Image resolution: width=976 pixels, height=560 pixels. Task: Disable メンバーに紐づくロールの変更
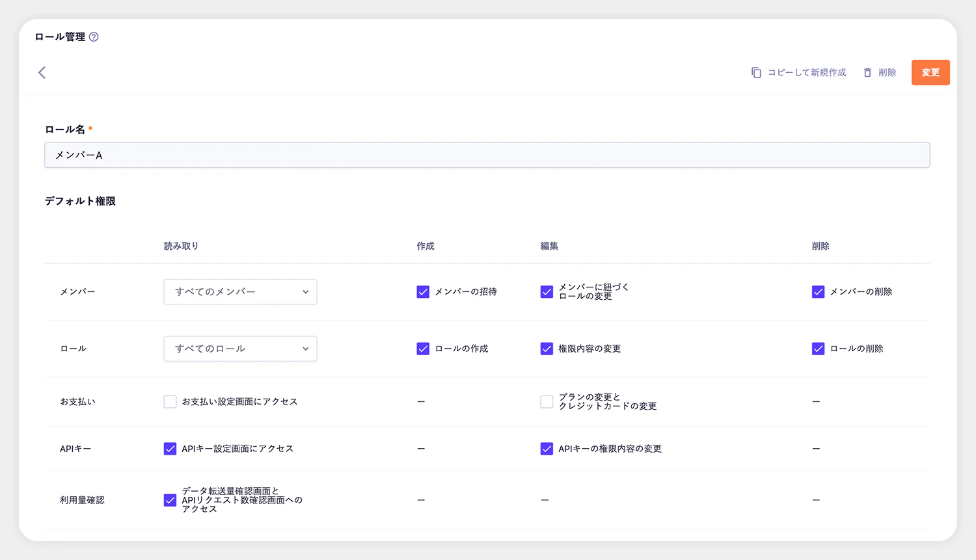pos(547,292)
